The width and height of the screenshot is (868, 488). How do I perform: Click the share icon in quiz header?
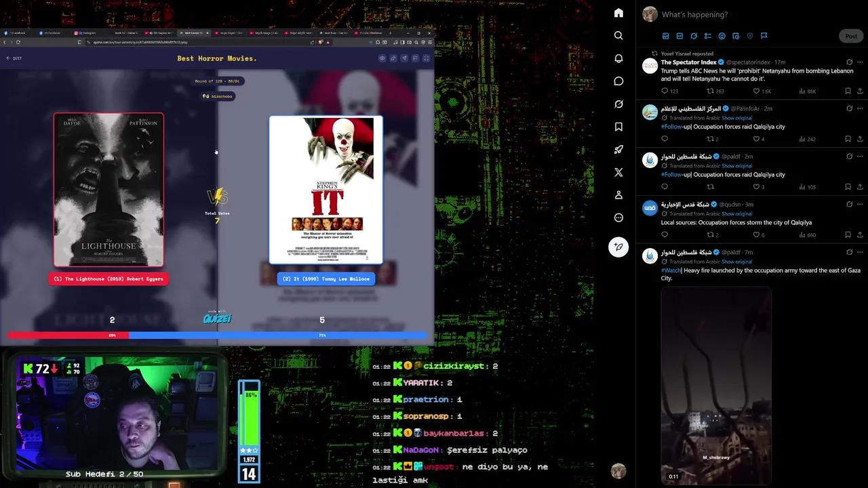coord(404,58)
